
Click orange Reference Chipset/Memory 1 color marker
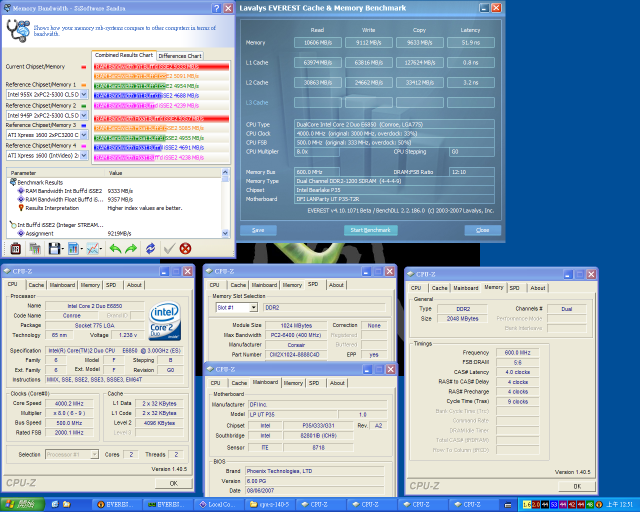pyautogui.click(x=84, y=85)
